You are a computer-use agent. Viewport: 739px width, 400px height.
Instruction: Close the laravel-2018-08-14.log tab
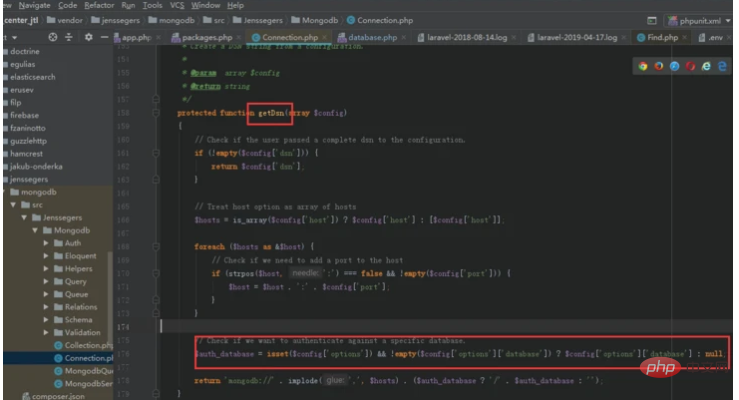[x=514, y=38]
